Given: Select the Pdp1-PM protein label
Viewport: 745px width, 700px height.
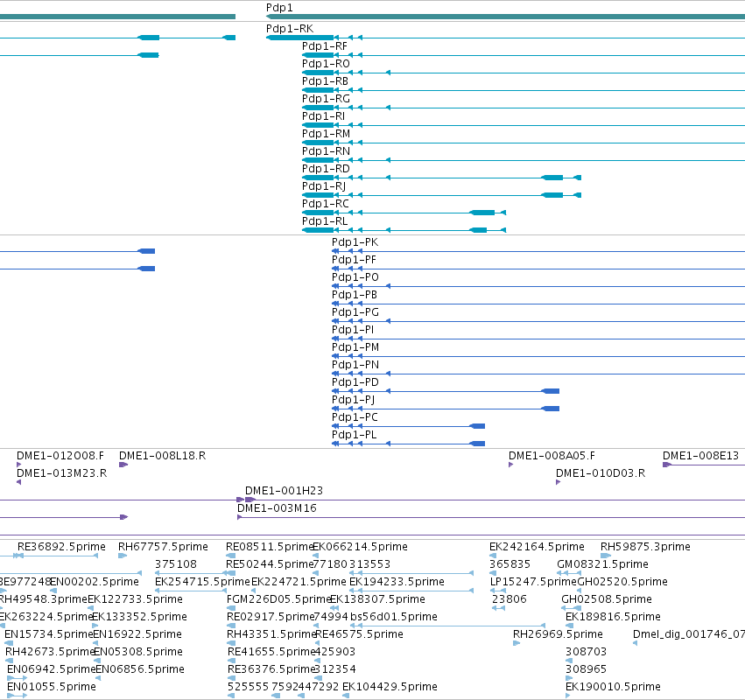Looking at the screenshot, I should click(355, 347).
